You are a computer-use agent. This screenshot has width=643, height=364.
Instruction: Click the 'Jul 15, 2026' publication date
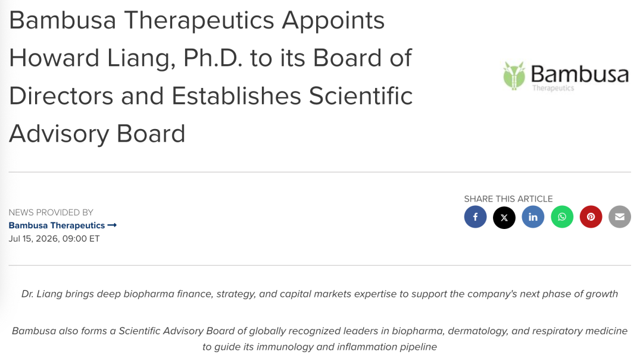pyautogui.click(x=34, y=239)
